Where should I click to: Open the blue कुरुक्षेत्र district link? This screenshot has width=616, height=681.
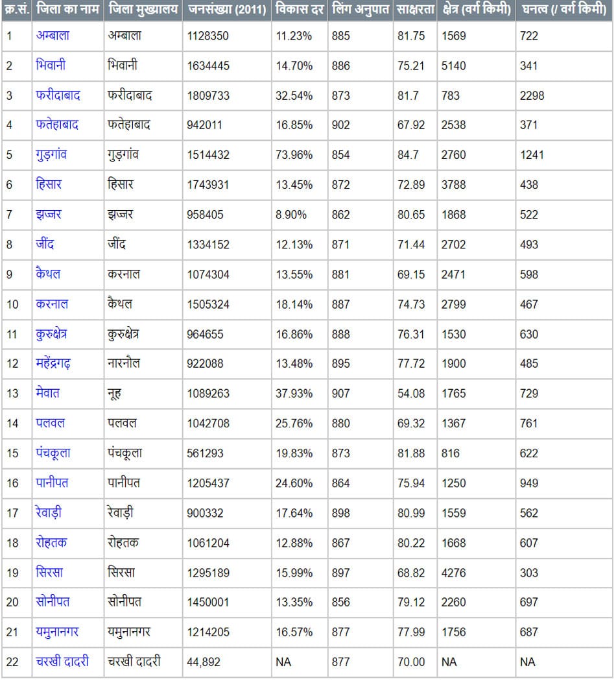coord(52,334)
